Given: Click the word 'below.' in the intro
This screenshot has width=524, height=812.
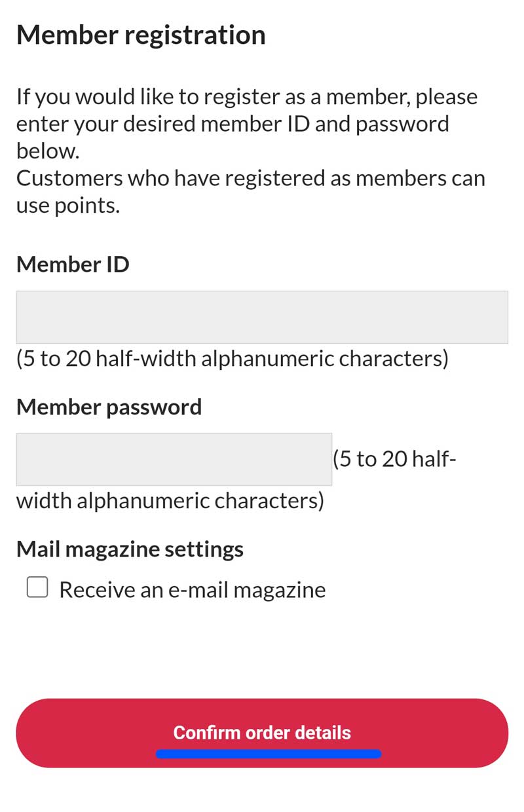Looking at the screenshot, I should (x=48, y=151).
